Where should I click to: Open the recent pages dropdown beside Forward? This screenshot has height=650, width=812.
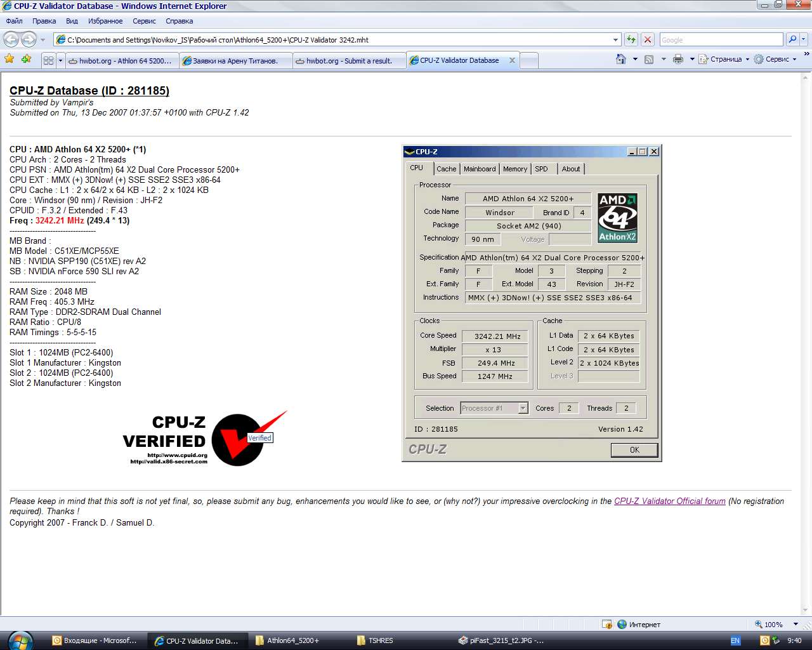point(43,39)
